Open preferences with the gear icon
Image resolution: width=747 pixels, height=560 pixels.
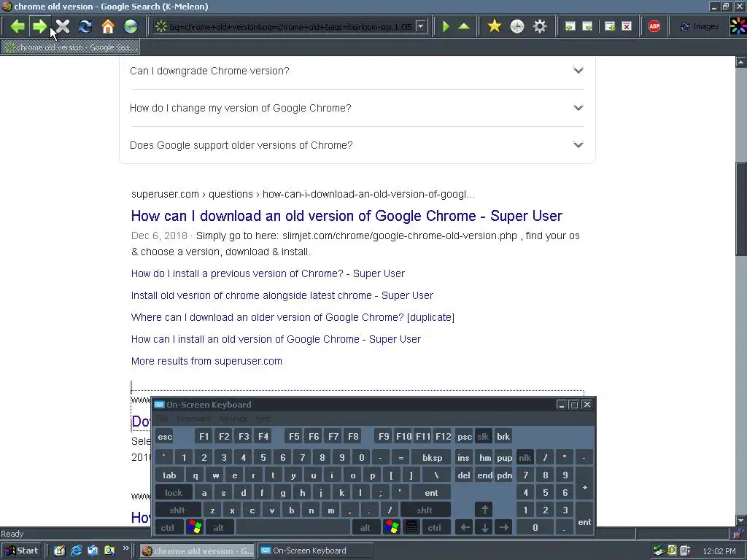point(540,26)
